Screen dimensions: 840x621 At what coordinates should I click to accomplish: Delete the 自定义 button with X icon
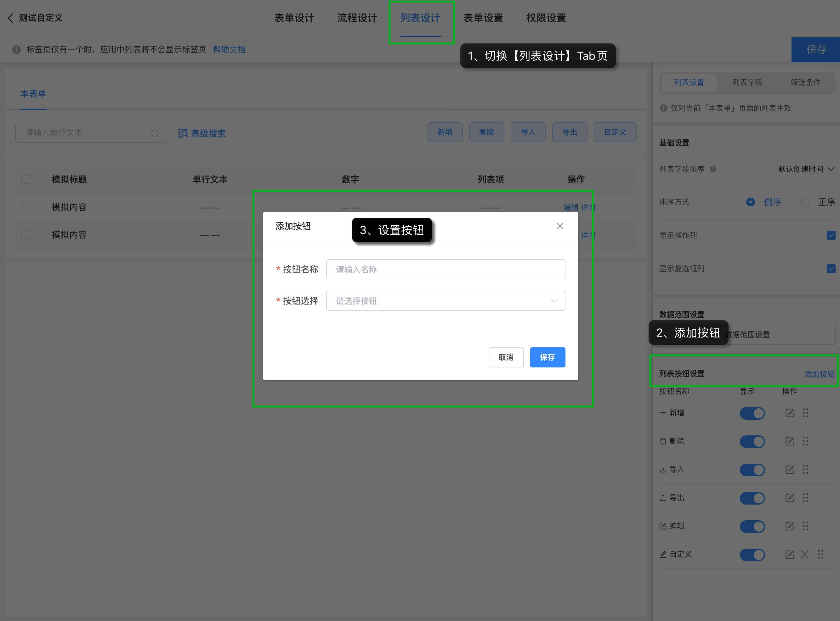click(805, 554)
